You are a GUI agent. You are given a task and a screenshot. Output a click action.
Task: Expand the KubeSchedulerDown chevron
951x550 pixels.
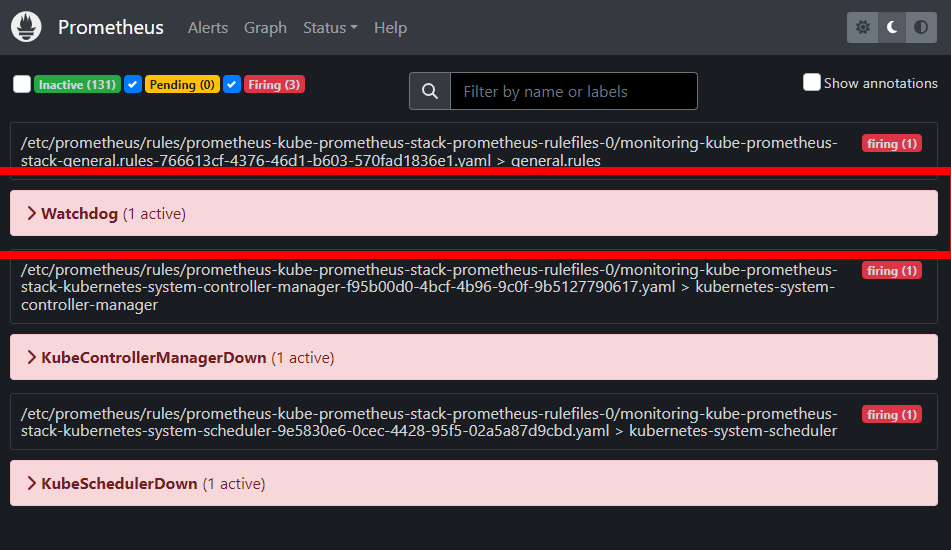point(32,483)
